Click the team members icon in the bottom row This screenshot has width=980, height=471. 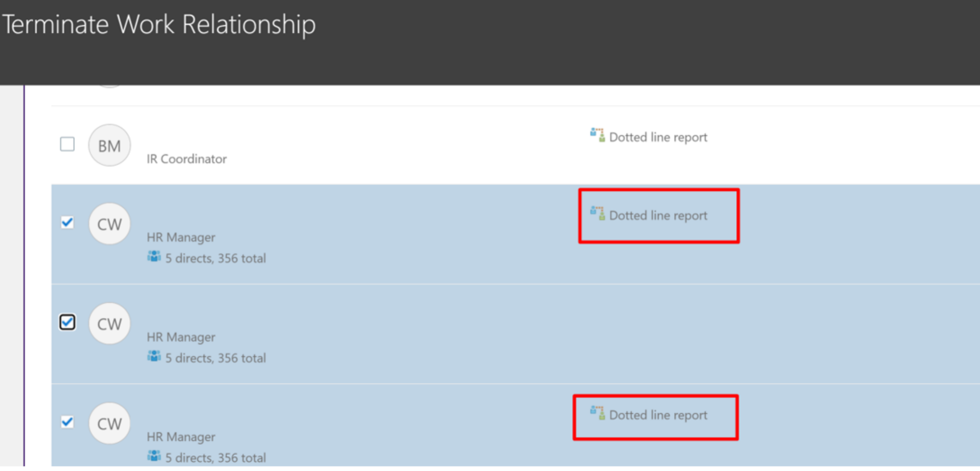click(154, 455)
